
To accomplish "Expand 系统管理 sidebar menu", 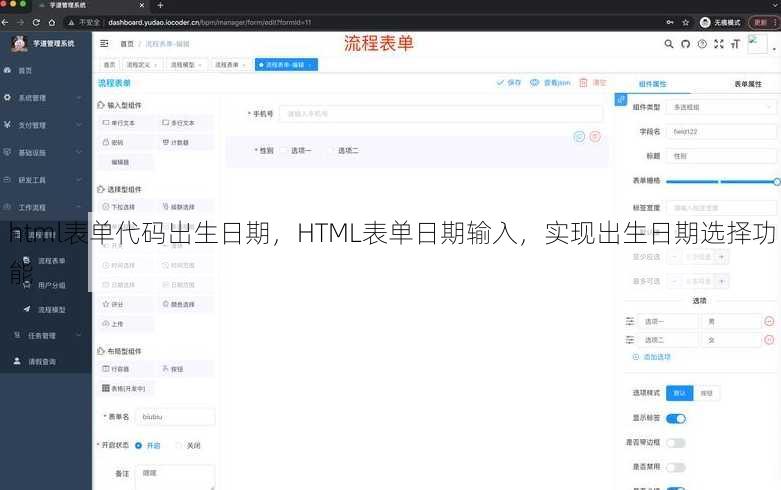I will tap(46, 98).
